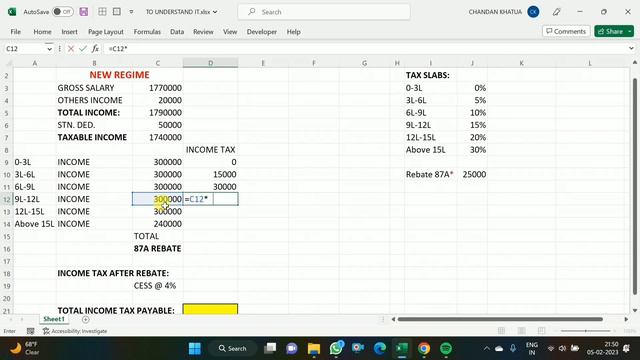Open the Help tab
The width and height of the screenshot is (640, 360).
(293, 31)
